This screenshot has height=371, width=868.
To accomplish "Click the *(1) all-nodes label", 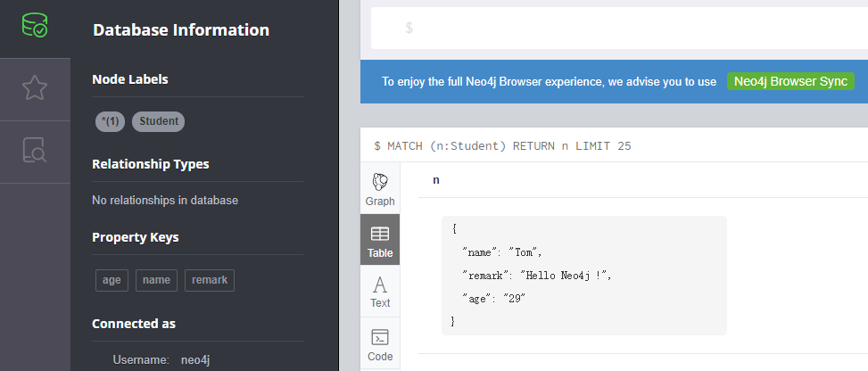I will (111, 121).
